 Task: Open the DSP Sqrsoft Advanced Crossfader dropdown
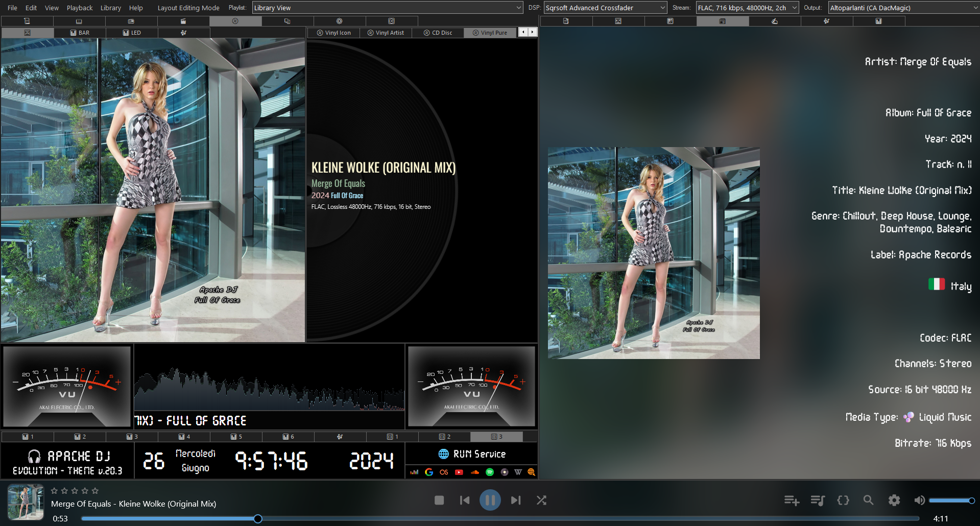[606, 8]
